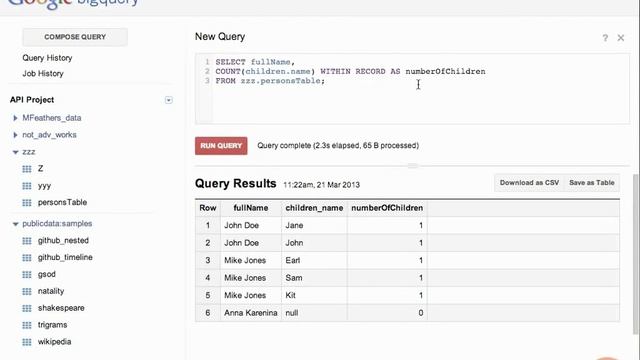Open Query History
The height and width of the screenshot is (360, 640).
pos(47,58)
